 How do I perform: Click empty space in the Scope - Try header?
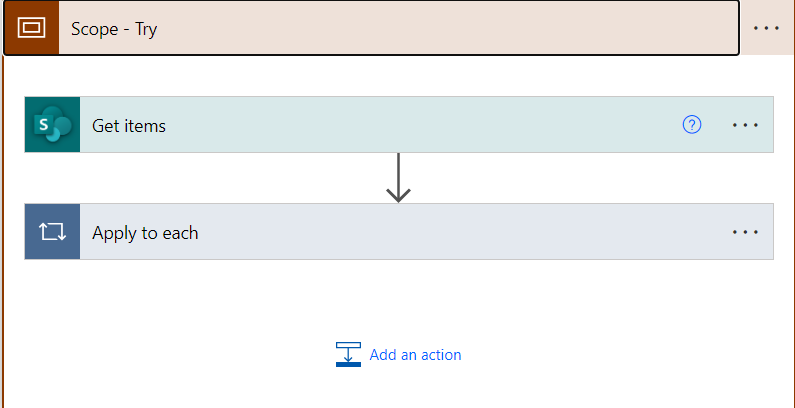(450, 28)
